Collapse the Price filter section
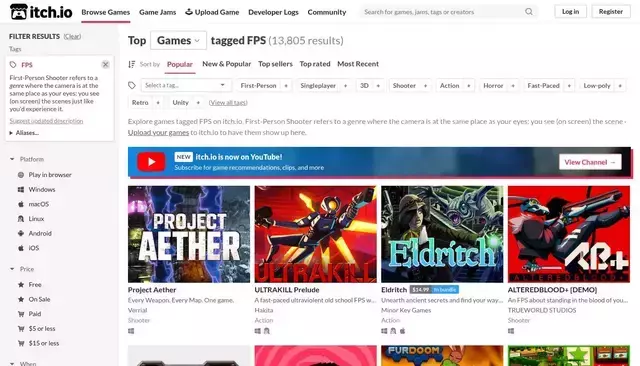 pos(22,269)
